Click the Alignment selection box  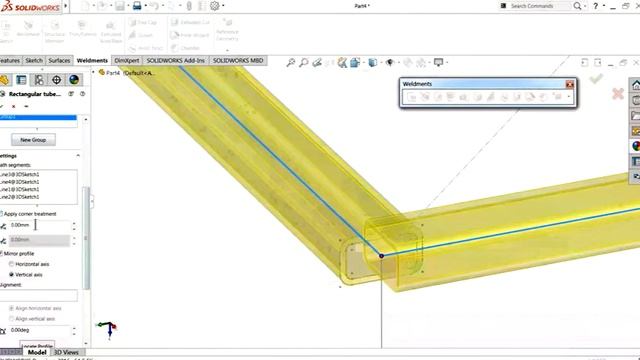click(39, 295)
